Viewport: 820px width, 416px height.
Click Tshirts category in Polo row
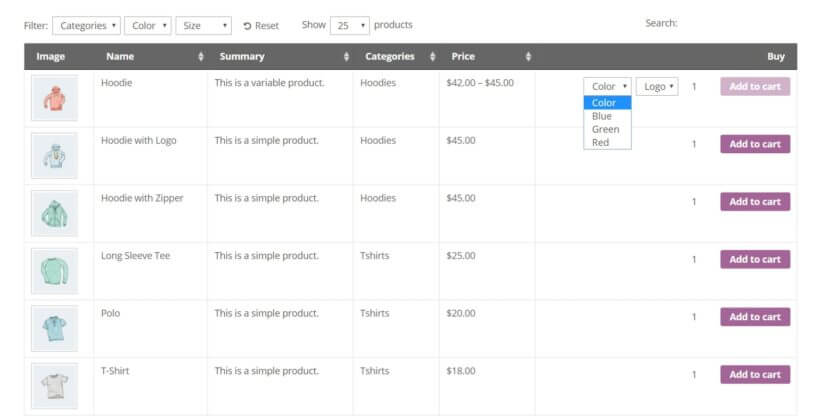click(374, 313)
